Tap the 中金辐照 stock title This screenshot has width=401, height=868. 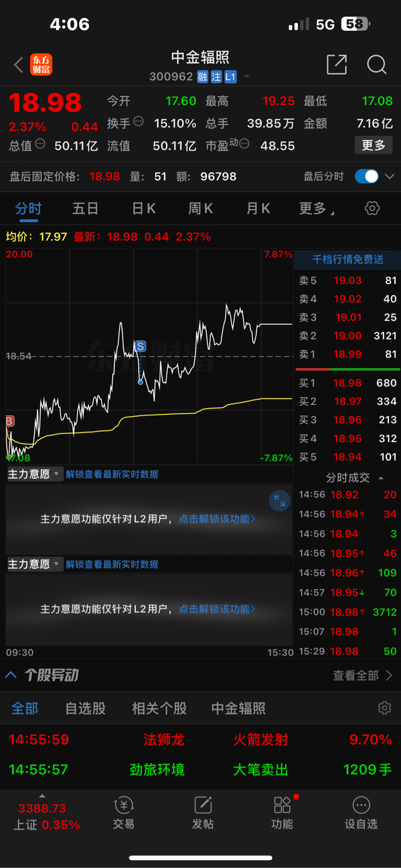pos(200,57)
